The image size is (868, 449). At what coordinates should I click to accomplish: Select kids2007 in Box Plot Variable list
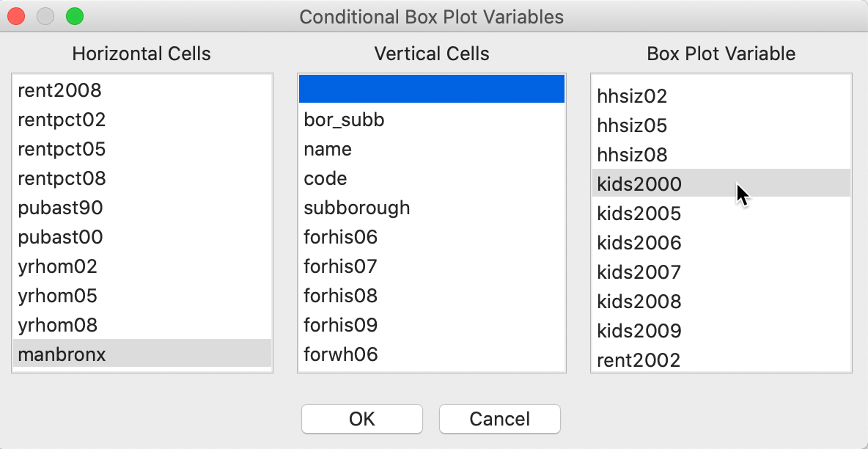639,272
